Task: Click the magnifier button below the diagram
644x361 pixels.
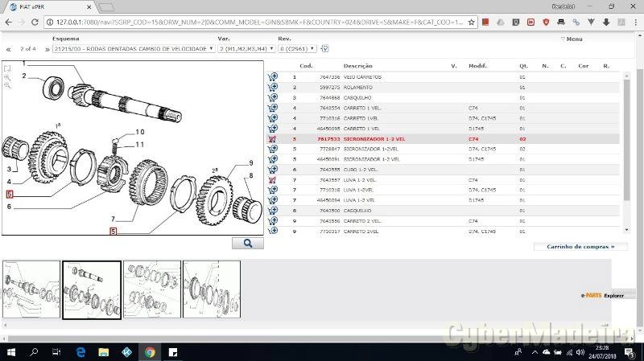Action: 248,244
